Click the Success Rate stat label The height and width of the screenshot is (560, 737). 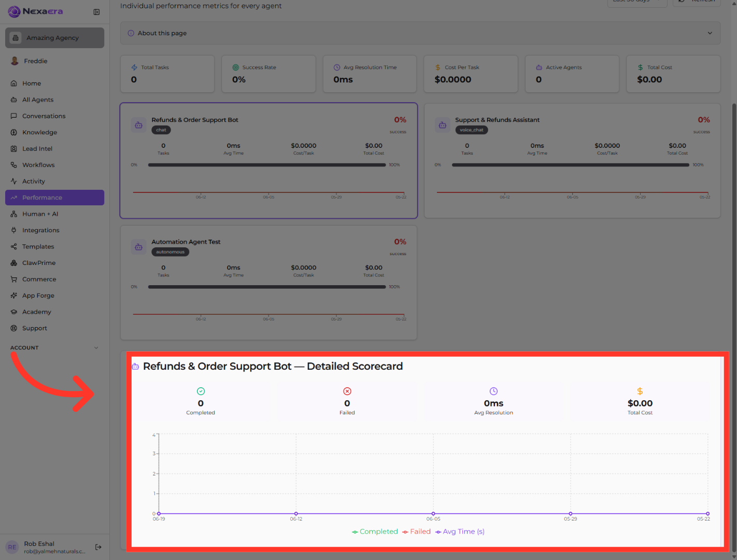click(259, 67)
